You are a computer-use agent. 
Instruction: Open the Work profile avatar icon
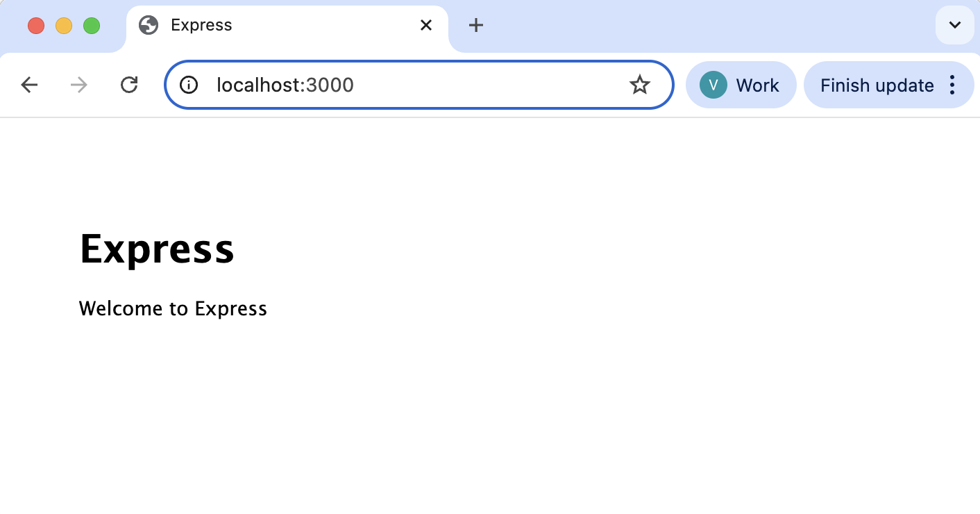tap(712, 85)
